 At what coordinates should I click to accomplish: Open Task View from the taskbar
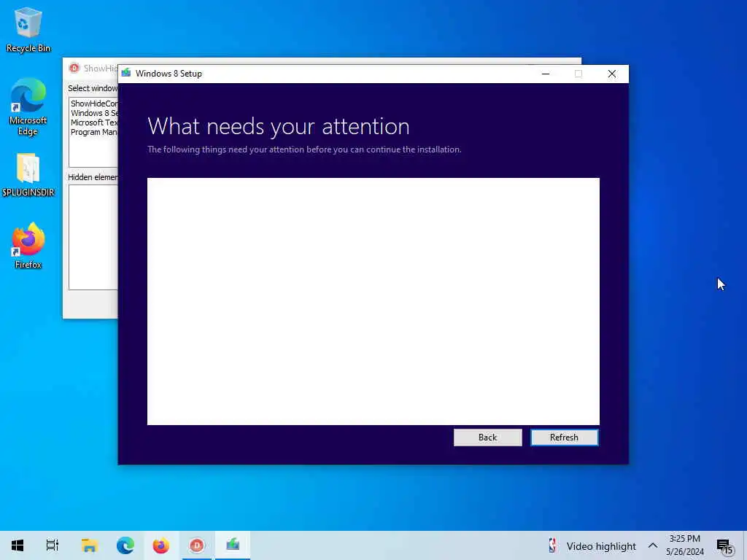tap(53, 545)
